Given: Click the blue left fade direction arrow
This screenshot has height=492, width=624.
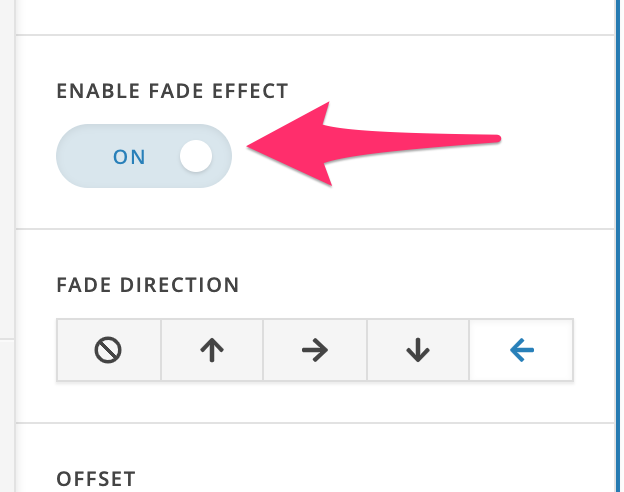Looking at the screenshot, I should click(x=521, y=350).
